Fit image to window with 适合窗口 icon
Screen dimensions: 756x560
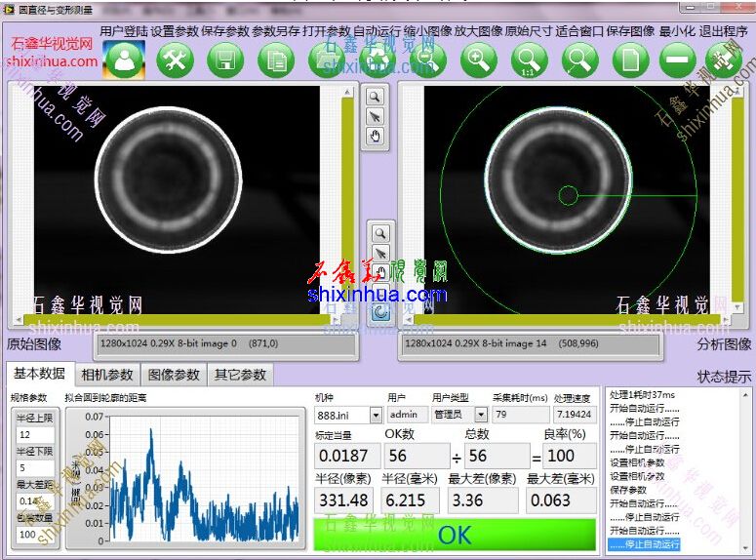click(579, 60)
